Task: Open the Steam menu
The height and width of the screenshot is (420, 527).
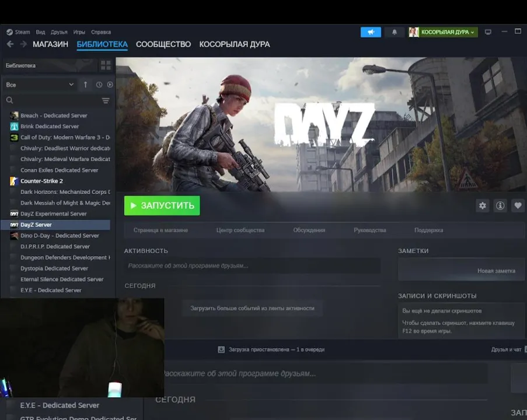Action: [x=22, y=32]
